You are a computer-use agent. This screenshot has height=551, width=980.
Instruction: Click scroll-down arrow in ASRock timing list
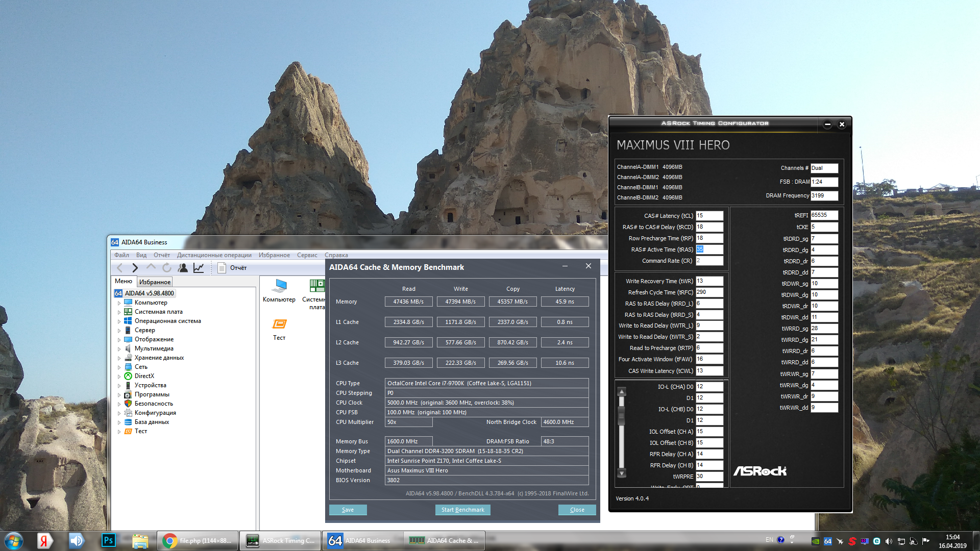click(x=622, y=473)
